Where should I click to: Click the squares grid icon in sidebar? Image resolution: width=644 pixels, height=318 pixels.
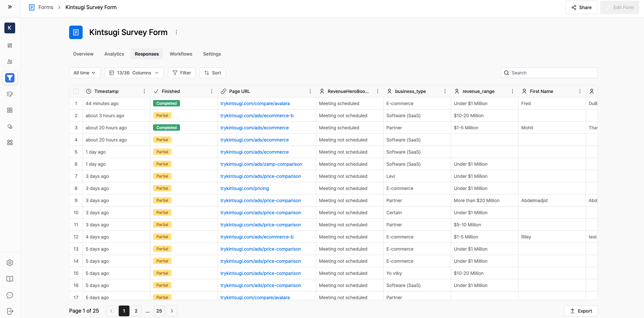point(10,110)
